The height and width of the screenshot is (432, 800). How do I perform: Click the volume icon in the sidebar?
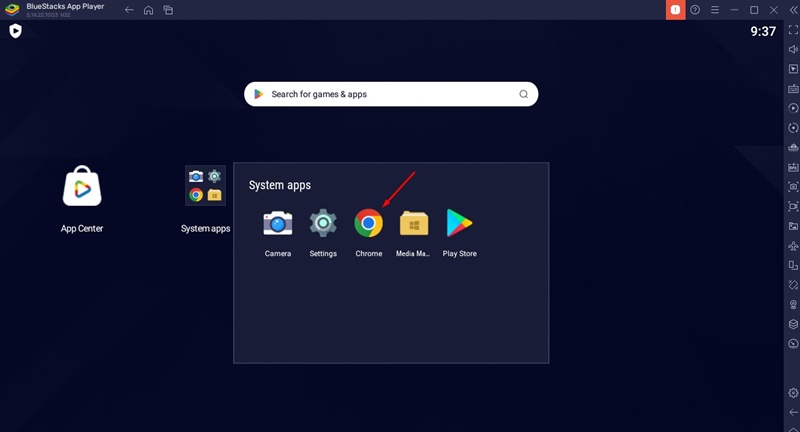point(793,50)
